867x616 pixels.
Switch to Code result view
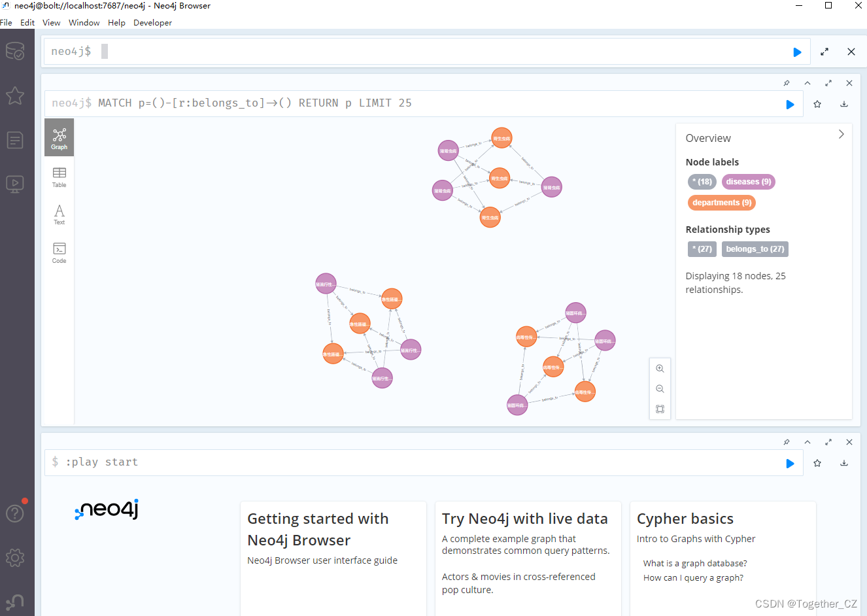59,252
